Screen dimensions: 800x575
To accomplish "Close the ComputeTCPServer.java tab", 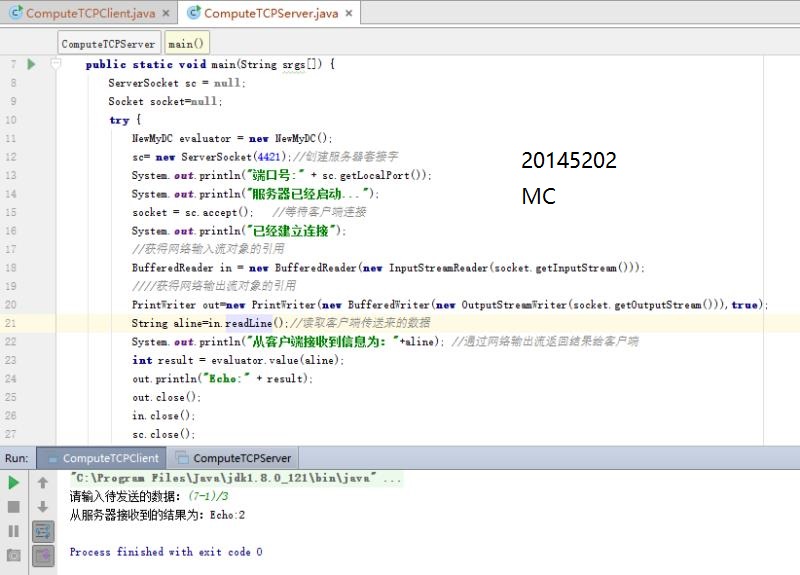I will coord(349,13).
